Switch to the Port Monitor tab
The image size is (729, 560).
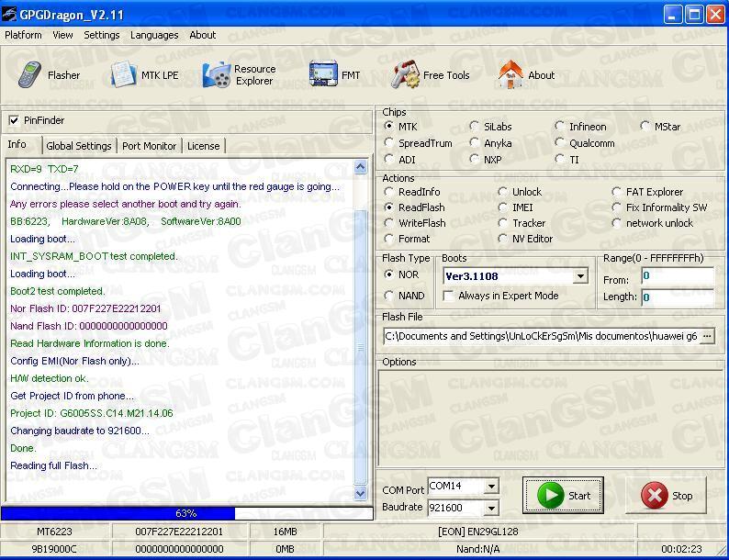[x=150, y=146]
